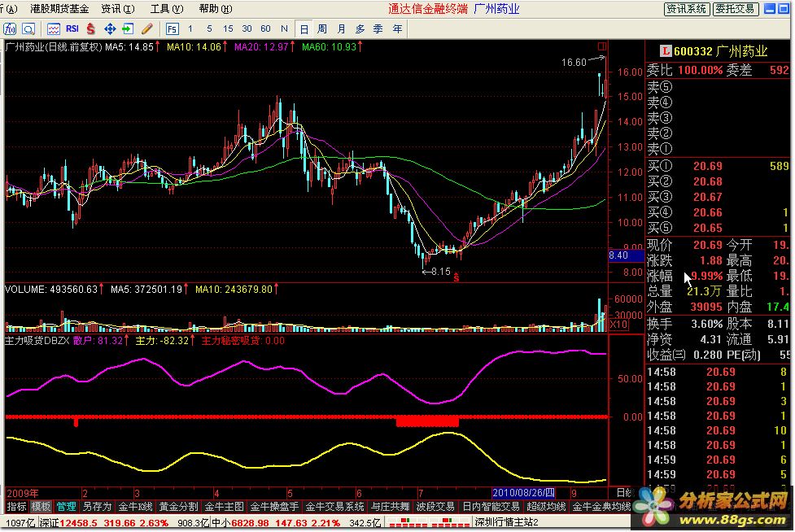795x532 pixels.
Task: Select the 金牛金典均线 template tab
Action: coord(601,506)
